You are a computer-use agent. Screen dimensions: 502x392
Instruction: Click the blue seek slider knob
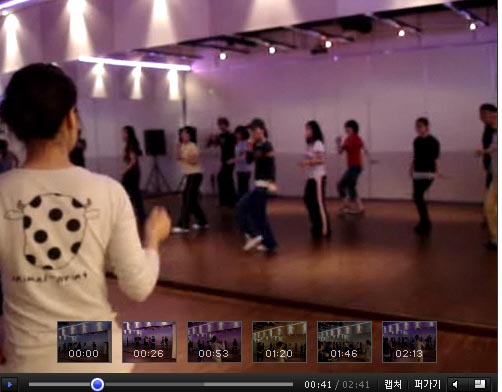pyautogui.click(x=97, y=384)
